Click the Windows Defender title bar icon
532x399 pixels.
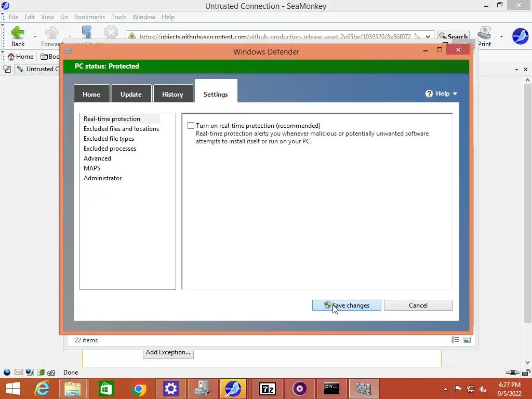(x=69, y=51)
